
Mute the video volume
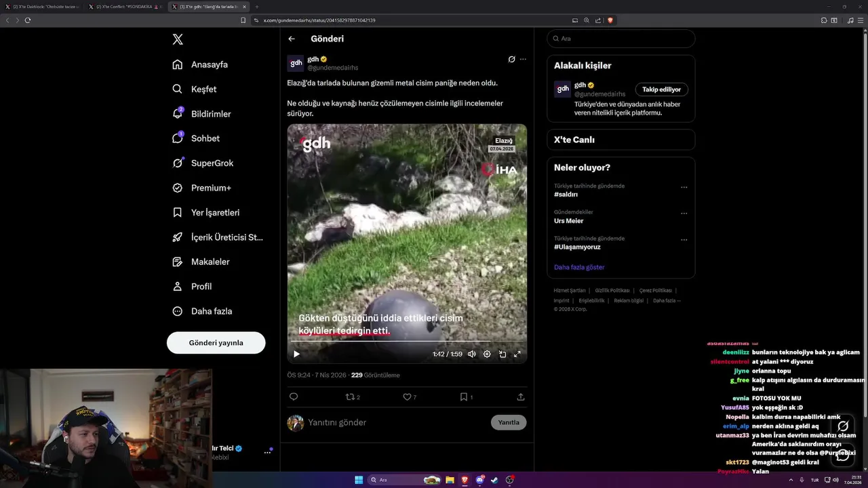(x=471, y=354)
